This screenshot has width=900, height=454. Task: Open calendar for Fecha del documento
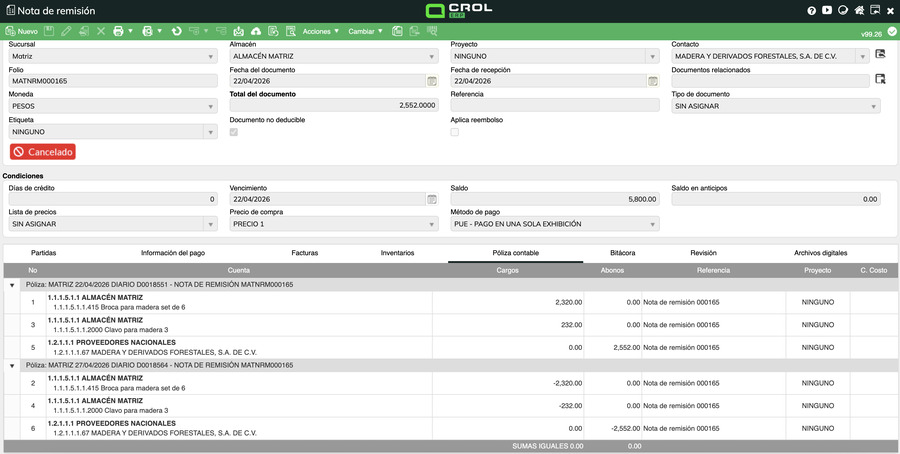click(x=432, y=81)
